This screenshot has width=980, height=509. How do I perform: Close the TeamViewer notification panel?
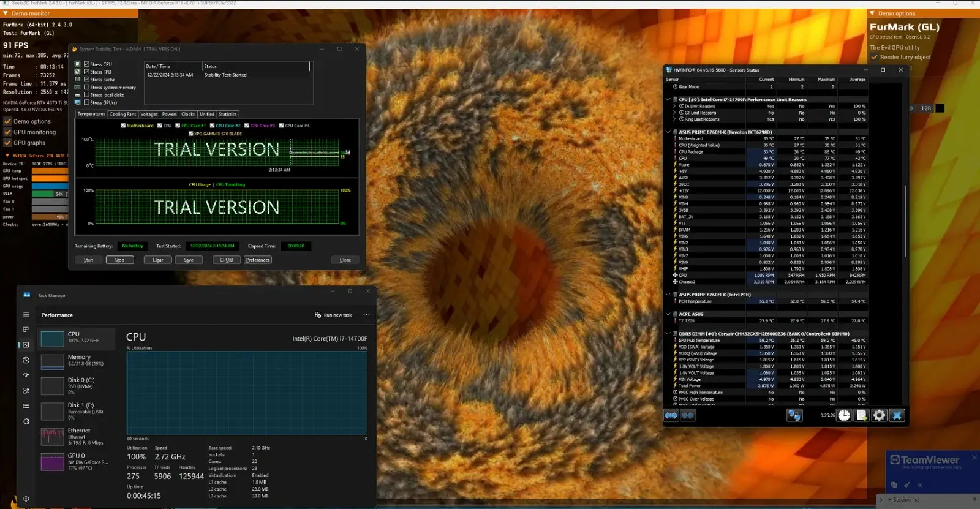coord(974,458)
